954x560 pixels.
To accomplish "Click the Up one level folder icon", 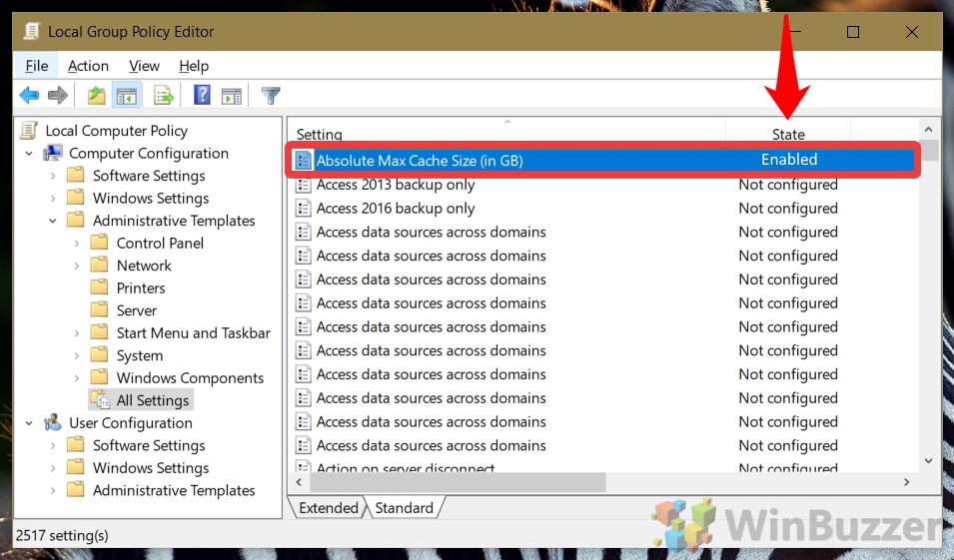I will [x=96, y=96].
